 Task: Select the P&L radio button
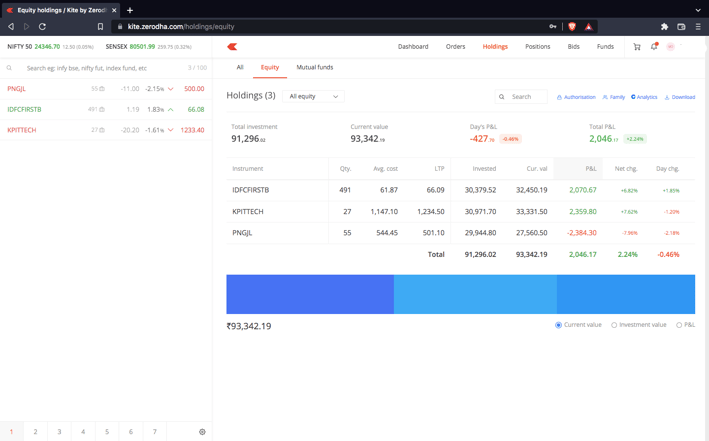(x=679, y=325)
